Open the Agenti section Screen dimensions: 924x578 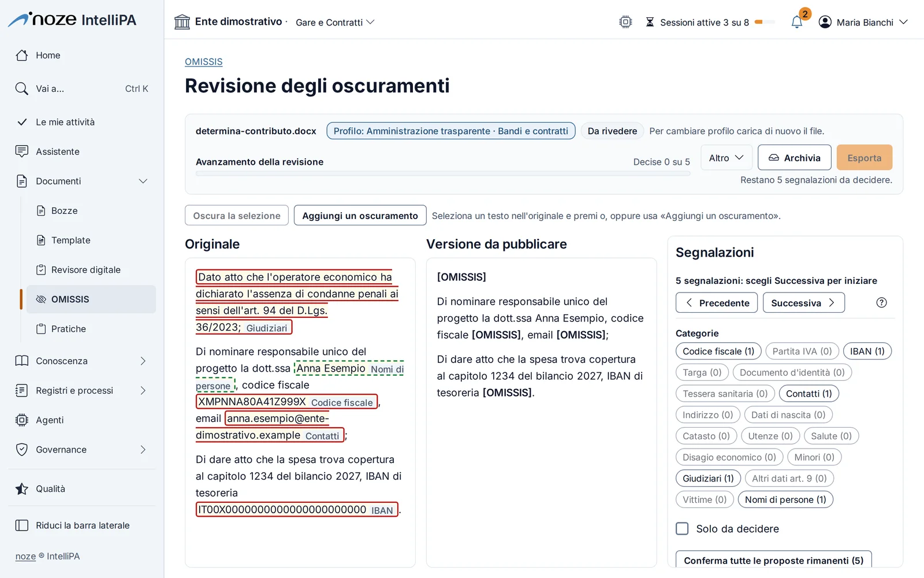click(x=82, y=420)
